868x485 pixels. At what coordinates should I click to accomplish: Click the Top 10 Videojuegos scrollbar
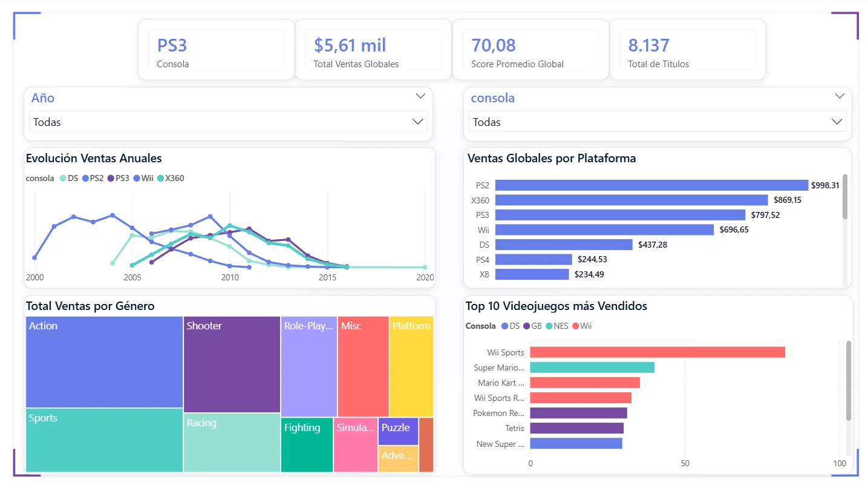pyautogui.click(x=848, y=381)
